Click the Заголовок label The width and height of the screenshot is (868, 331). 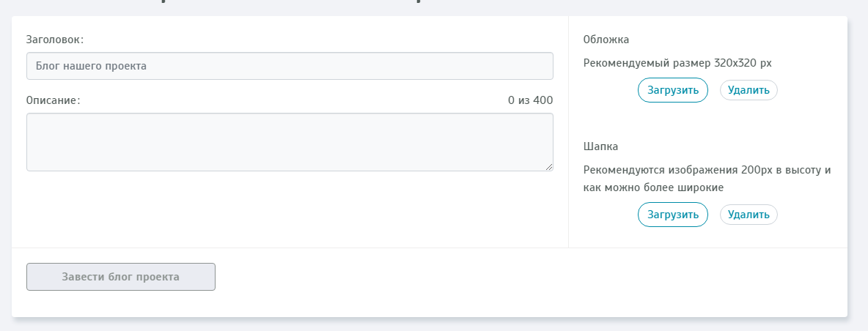pyautogui.click(x=55, y=40)
